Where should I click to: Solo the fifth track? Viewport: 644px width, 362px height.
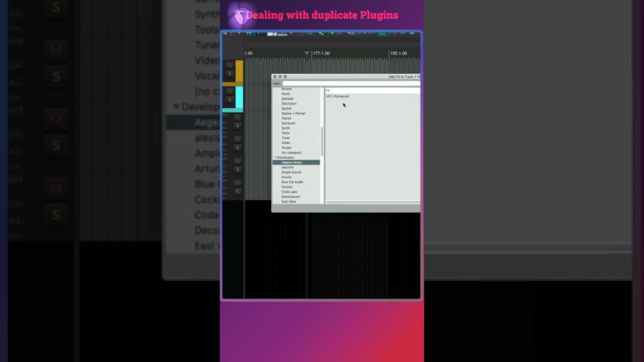(x=238, y=169)
